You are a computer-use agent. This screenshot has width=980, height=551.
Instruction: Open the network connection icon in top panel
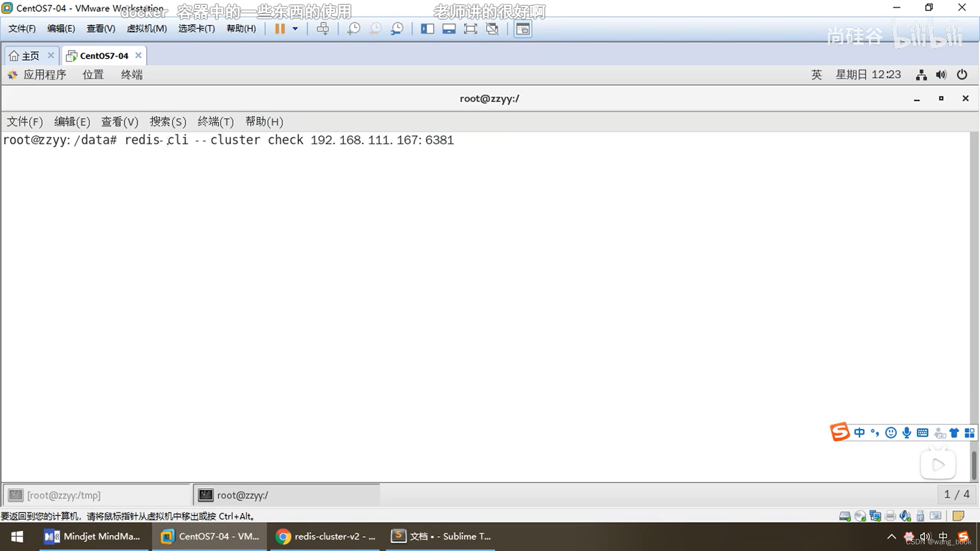[921, 75]
